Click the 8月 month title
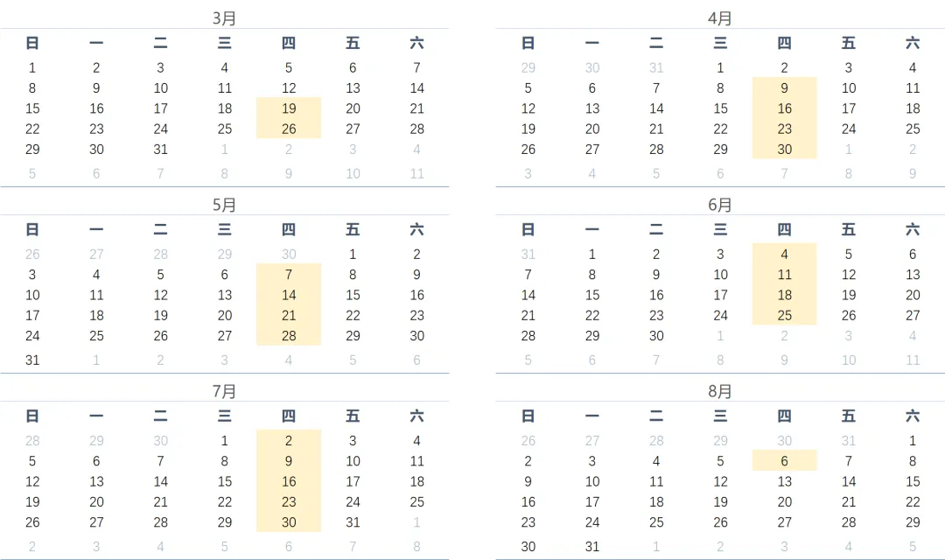 click(x=719, y=391)
